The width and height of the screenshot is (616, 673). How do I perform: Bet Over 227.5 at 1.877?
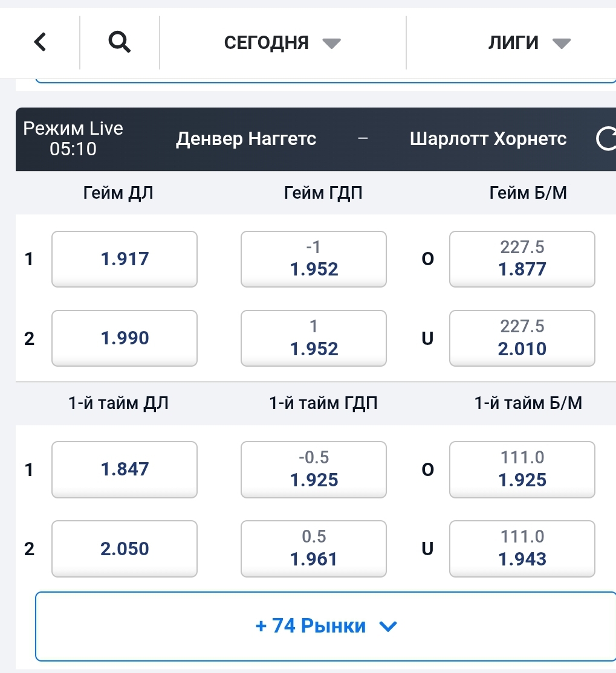(x=522, y=259)
